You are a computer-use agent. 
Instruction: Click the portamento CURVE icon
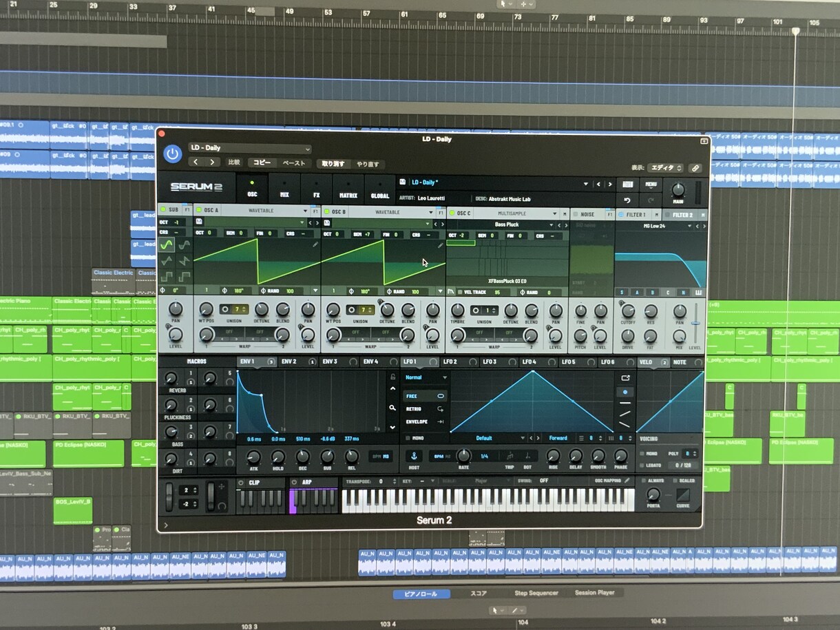point(682,496)
